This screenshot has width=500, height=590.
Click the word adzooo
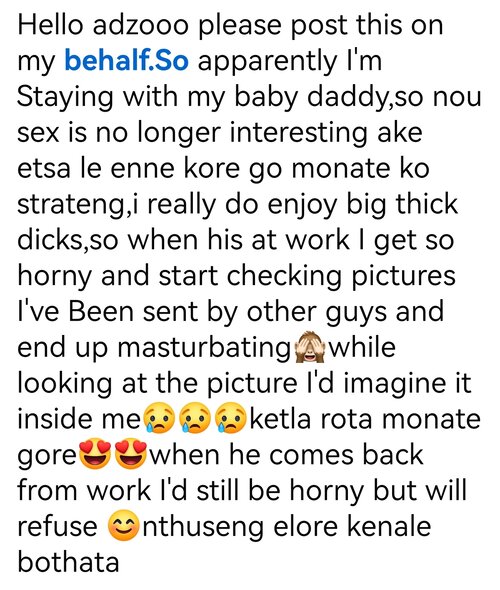[141, 25]
